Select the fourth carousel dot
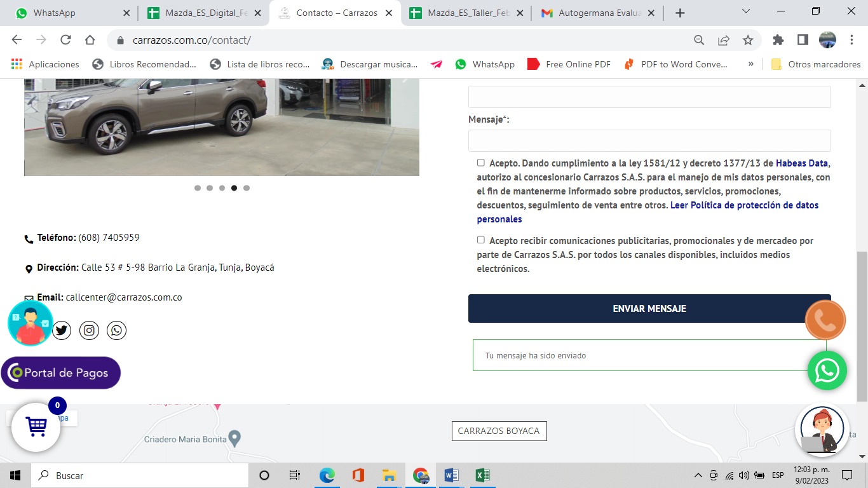 [234, 188]
